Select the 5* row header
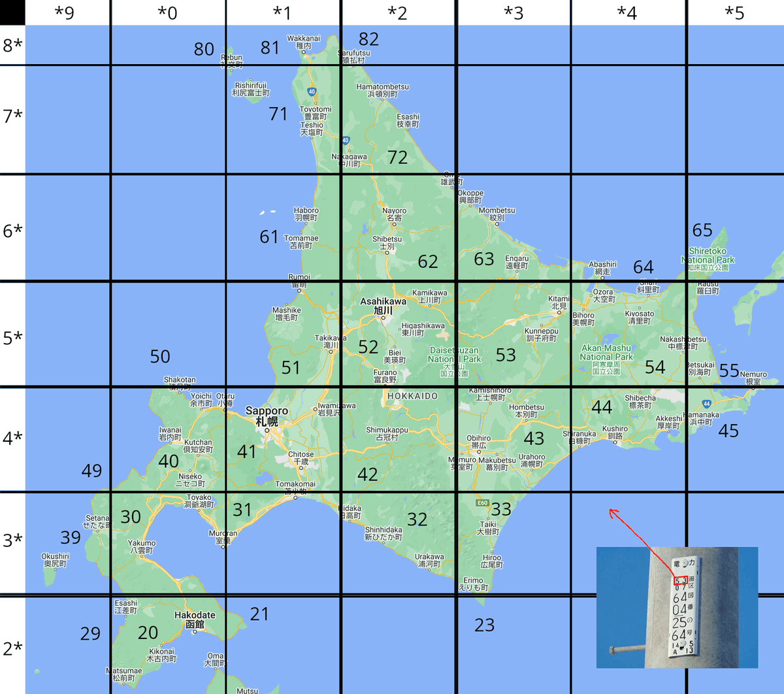Image resolution: width=784 pixels, height=694 pixels. coord(12,338)
